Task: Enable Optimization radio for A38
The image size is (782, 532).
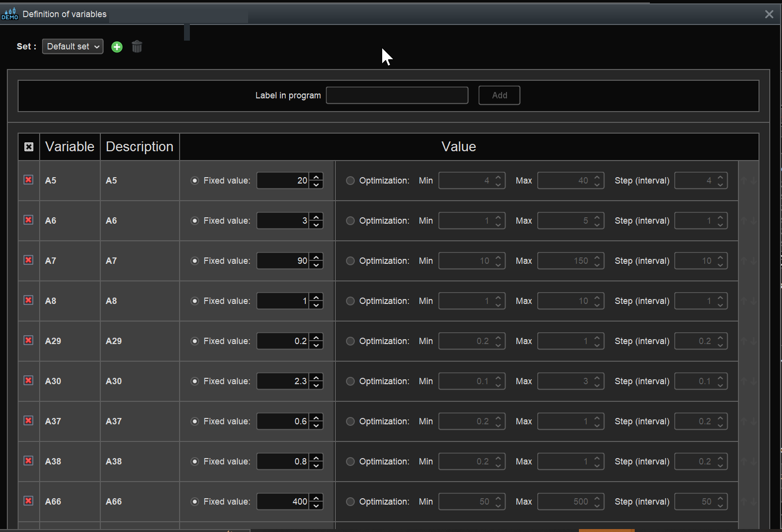Action: pos(350,462)
